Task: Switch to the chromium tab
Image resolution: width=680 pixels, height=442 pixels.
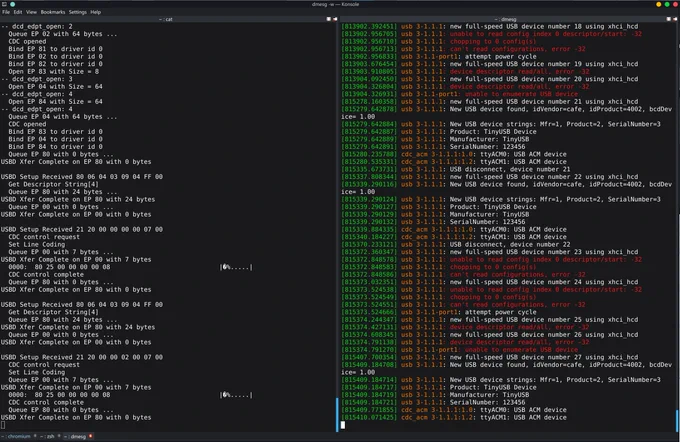Action: click(x=16, y=436)
